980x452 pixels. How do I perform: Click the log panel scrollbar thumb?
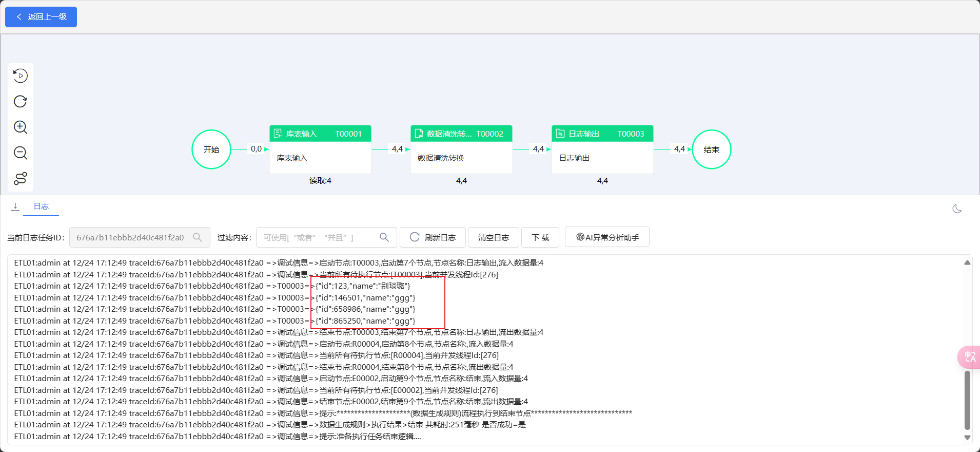(x=967, y=400)
